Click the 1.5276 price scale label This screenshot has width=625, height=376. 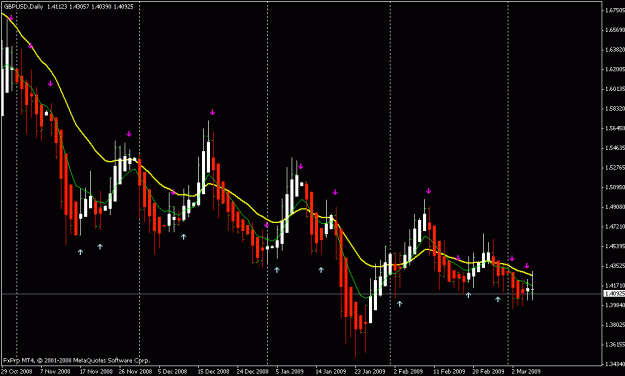click(614, 167)
